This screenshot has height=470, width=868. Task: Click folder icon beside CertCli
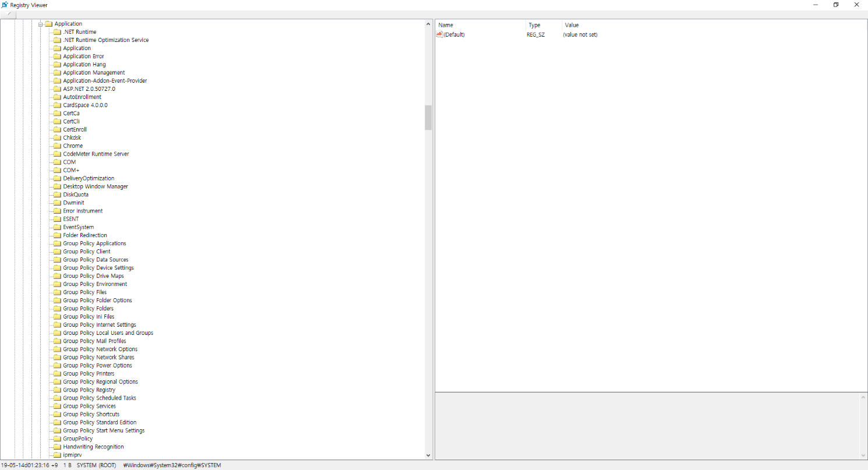click(57, 122)
